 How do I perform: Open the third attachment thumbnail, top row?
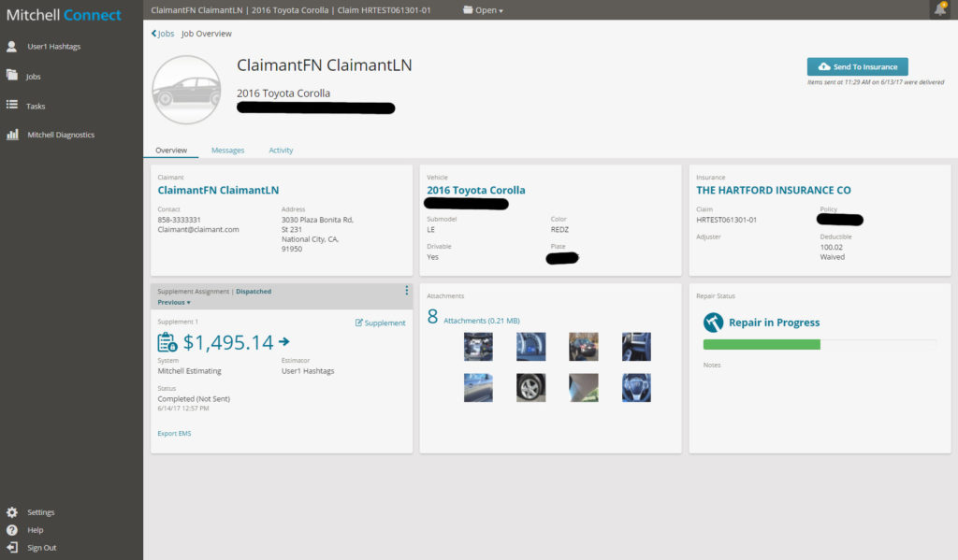coord(584,347)
